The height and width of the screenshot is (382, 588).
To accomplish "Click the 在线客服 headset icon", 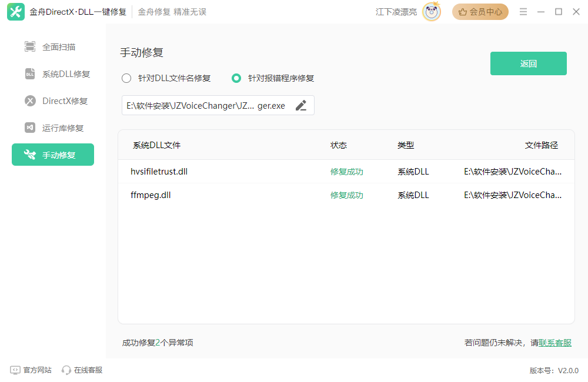I will (66, 370).
